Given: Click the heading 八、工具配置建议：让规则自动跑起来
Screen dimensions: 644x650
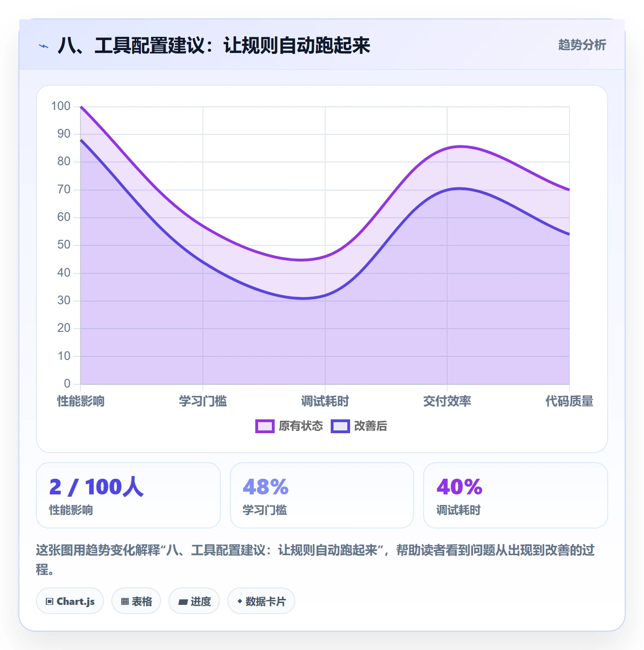Looking at the screenshot, I should (x=214, y=46).
